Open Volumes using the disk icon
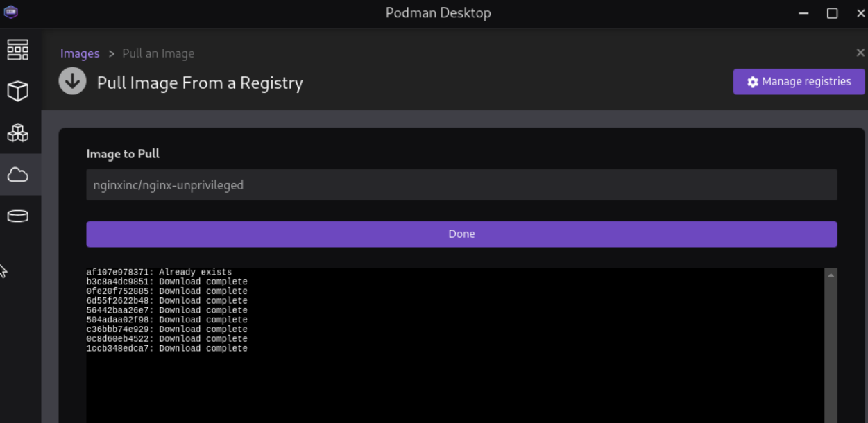The width and height of the screenshot is (868, 423). click(18, 216)
